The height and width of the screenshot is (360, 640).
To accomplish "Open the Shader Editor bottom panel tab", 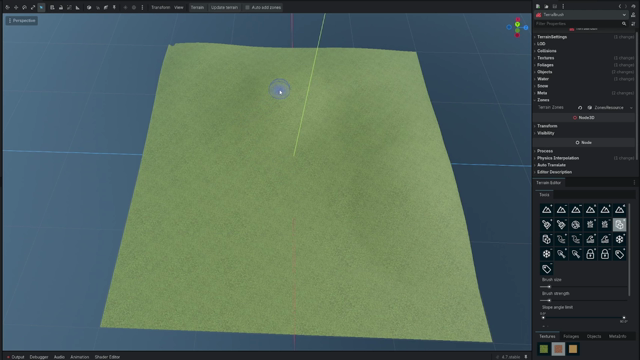I will click(x=107, y=357).
